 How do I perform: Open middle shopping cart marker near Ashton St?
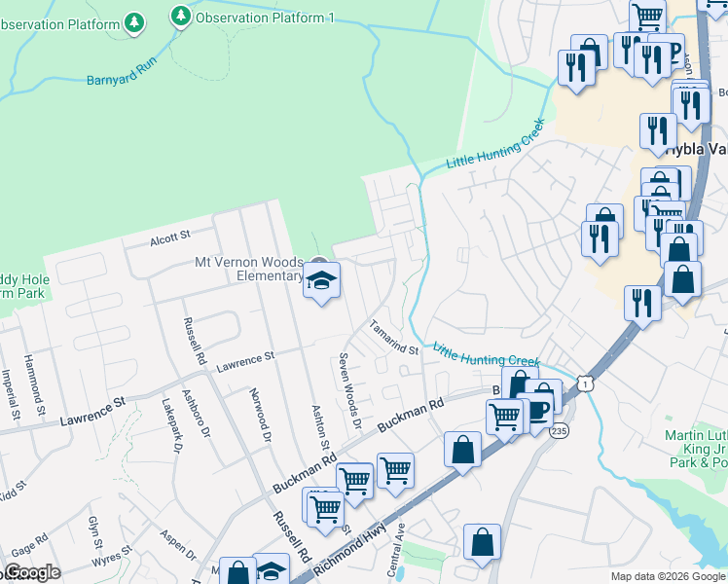(355, 484)
